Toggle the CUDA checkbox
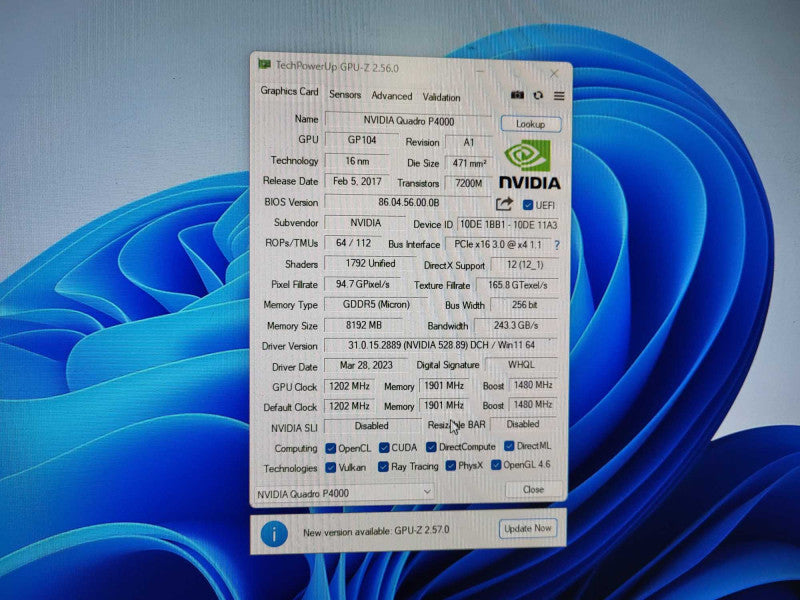 coord(384,447)
